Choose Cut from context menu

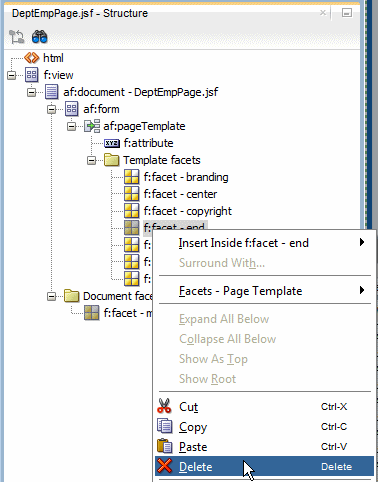coord(265,407)
